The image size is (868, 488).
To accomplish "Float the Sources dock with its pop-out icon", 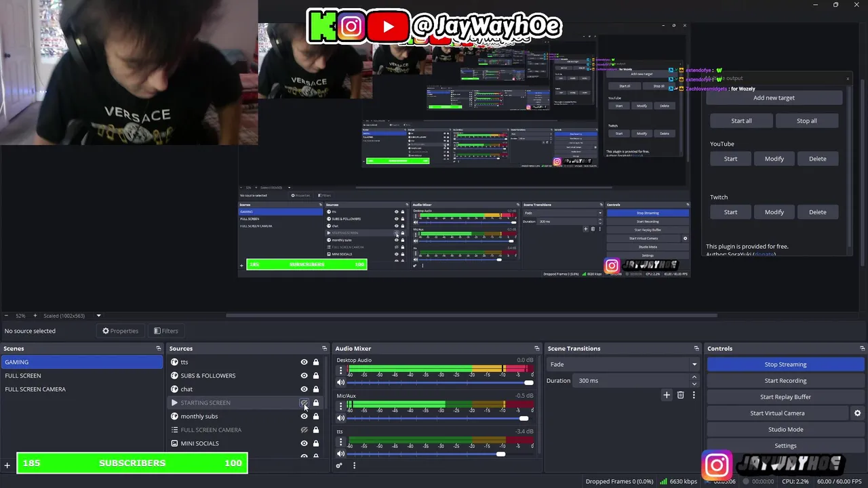I will coord(324,348).
